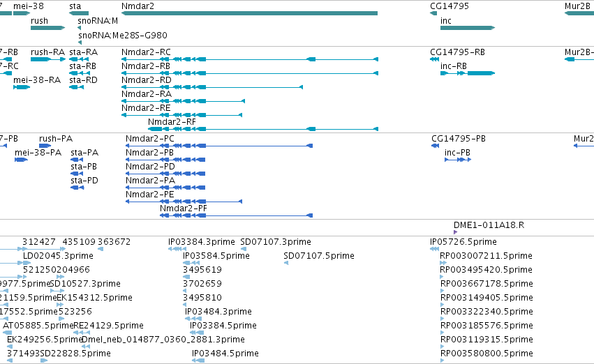Click the snoRNA:Me28S-G980 label
This screenshot has height=364, width=594.
(123, 35)
